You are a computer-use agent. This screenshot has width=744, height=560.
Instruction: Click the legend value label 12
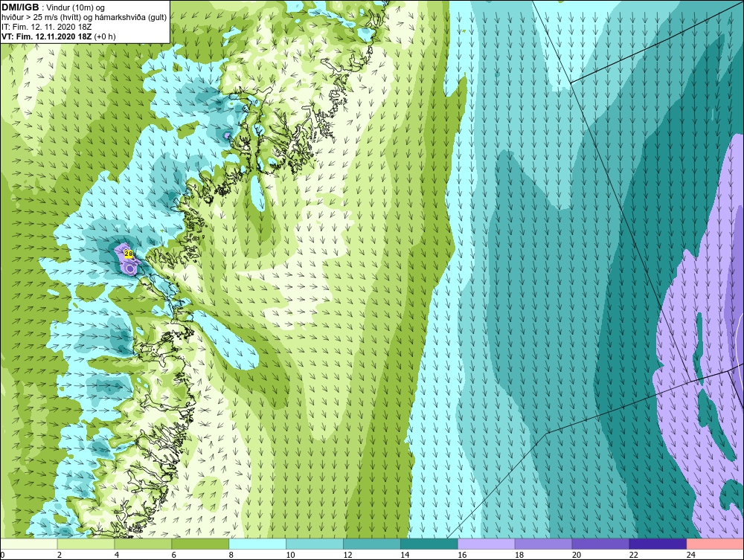pos(347,555)
